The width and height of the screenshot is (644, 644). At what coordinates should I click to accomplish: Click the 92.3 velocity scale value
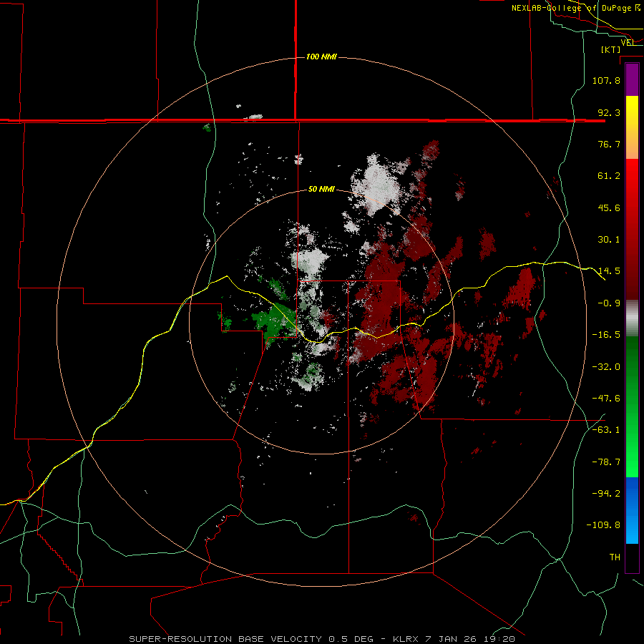(609, 112)
